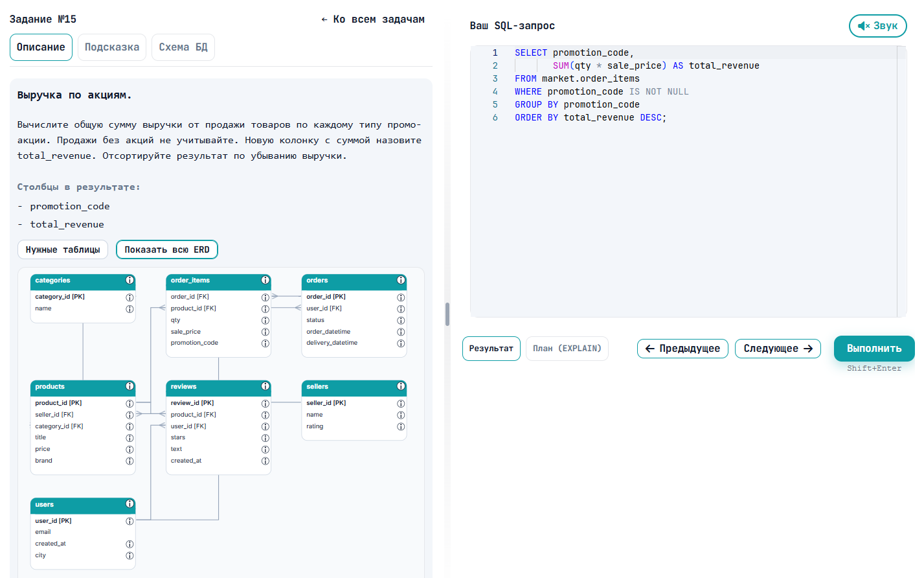
Task: Click the info icon next to sale_price column
Action: 265,331
